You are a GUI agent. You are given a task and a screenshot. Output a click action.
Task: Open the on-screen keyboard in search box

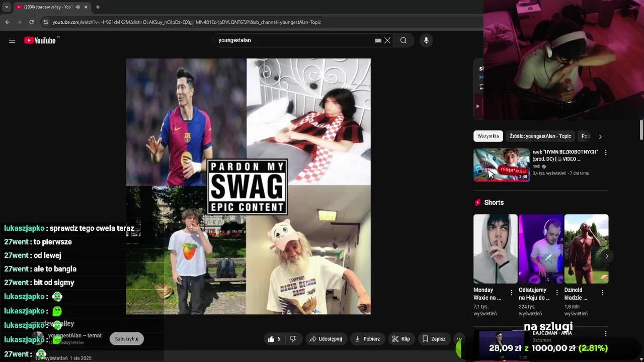(378, 41)
